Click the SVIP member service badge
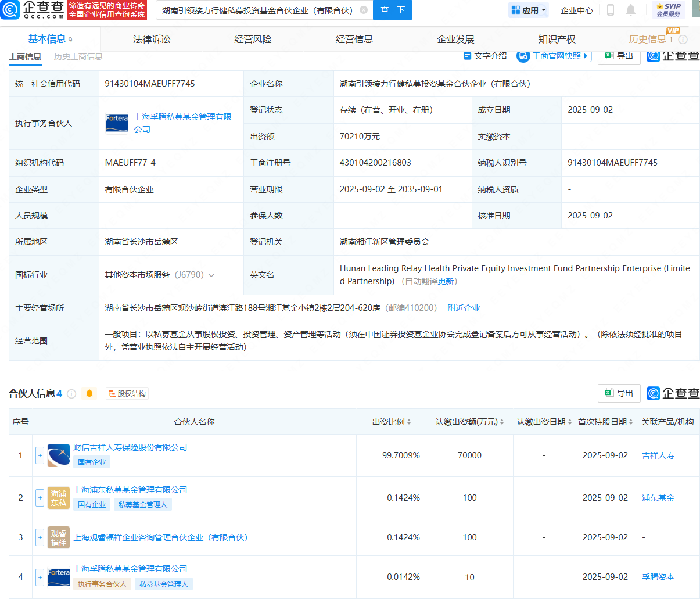The height and width of the screenshot is (599, 700). 668,10
